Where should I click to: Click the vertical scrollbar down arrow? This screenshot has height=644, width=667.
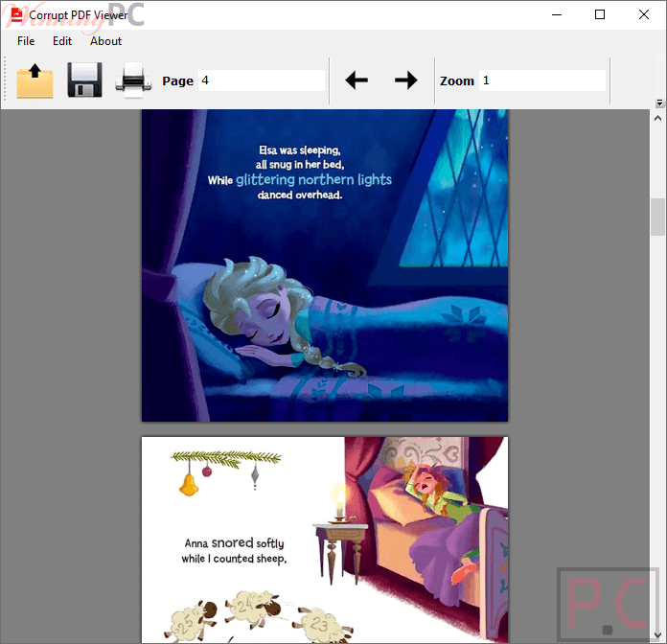pos(657,635)
